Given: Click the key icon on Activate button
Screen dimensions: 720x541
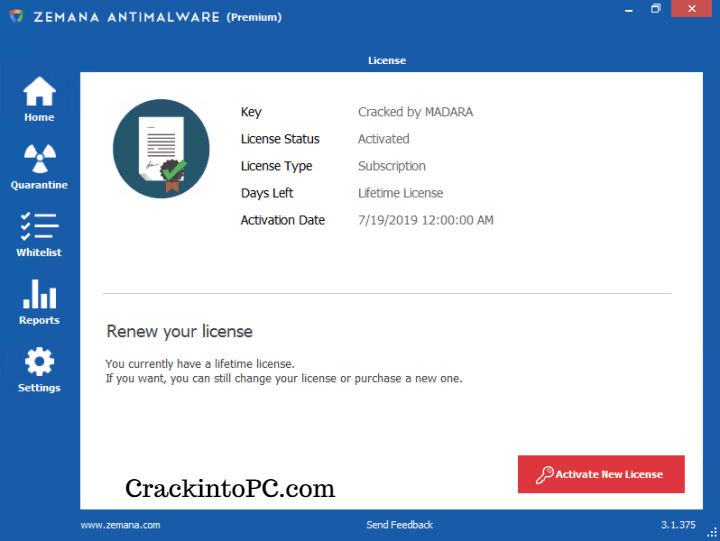Looking at the screenshot, I should (545, 474).
